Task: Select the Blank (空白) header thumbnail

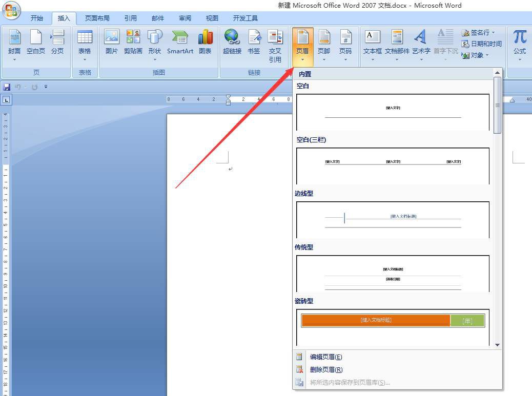Action: pyautogui.click(x=393, y=112)
